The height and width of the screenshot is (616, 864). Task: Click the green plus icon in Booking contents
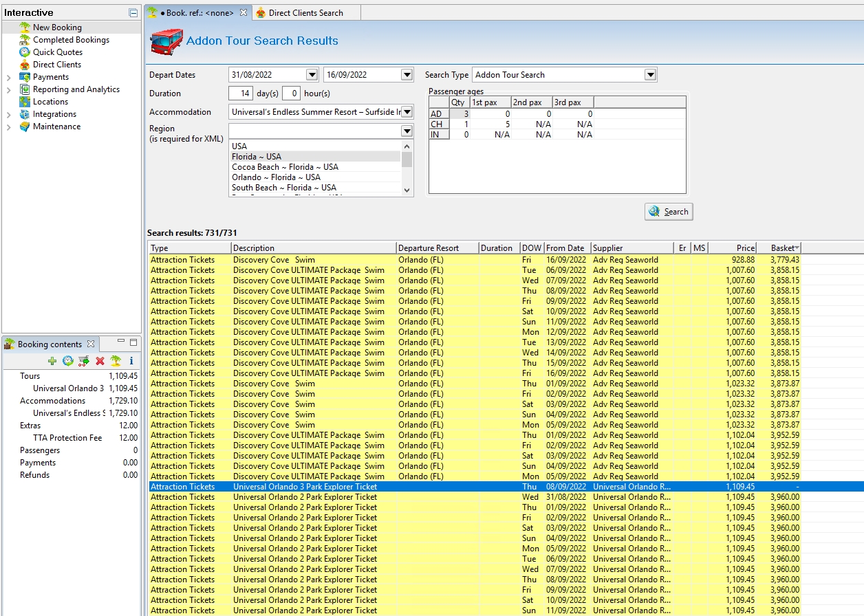click(x=52, y=361)
